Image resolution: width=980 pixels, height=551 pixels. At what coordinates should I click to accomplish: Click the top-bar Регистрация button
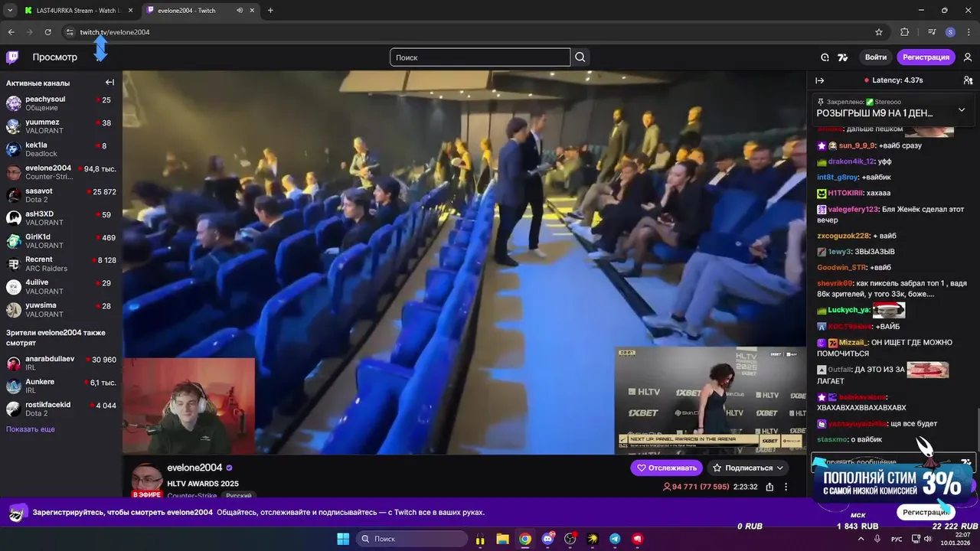point(926,57)
